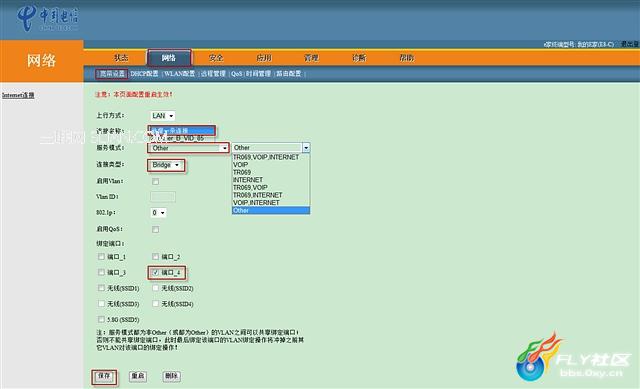Check the 端口_3 port binding box
640x389 pixels.
click(101, 272)
